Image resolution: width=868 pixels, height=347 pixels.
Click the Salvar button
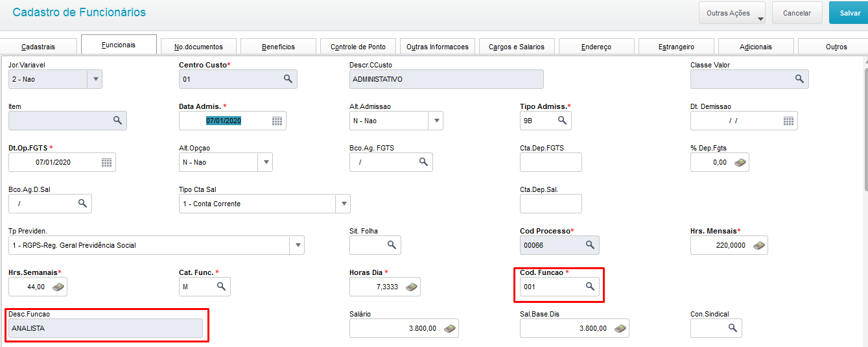849,12
